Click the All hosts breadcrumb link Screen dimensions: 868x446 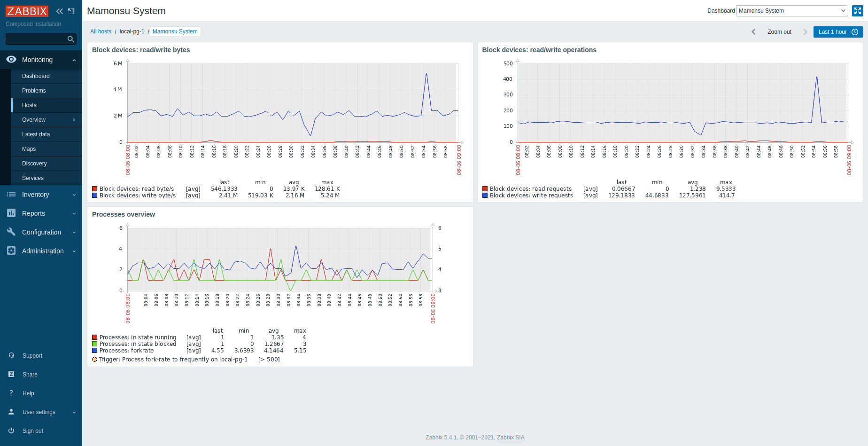tap(101, 31)
